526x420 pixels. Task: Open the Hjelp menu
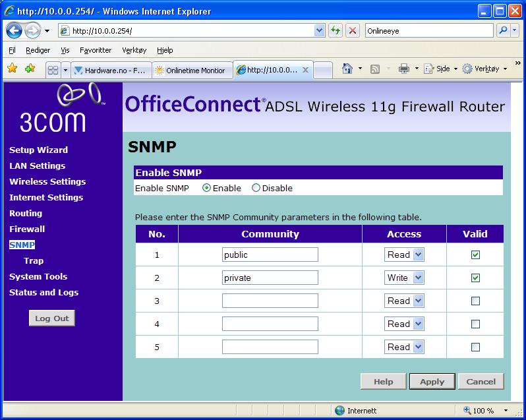165,50
